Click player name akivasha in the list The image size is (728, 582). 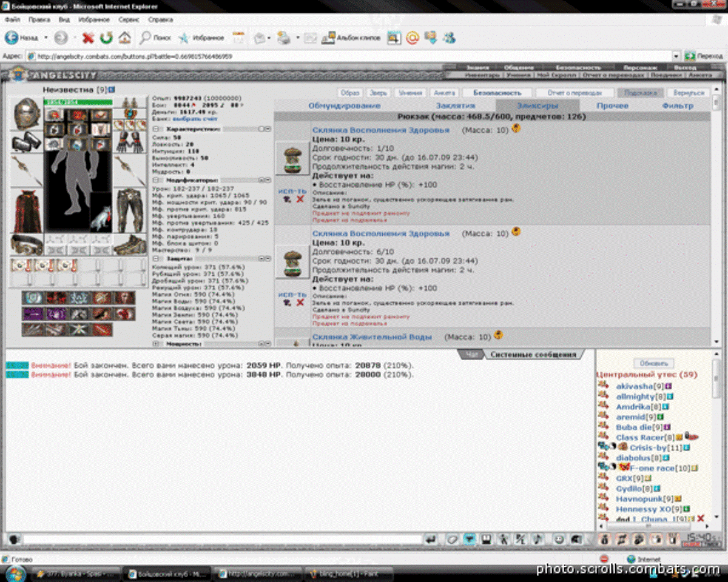tap(634, 386)
